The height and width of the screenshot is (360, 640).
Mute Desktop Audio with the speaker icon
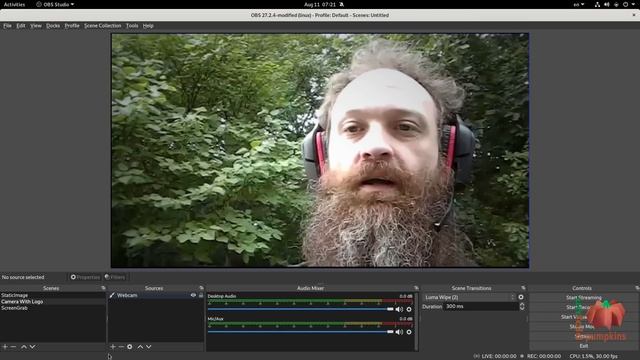[x=399, y=309]
